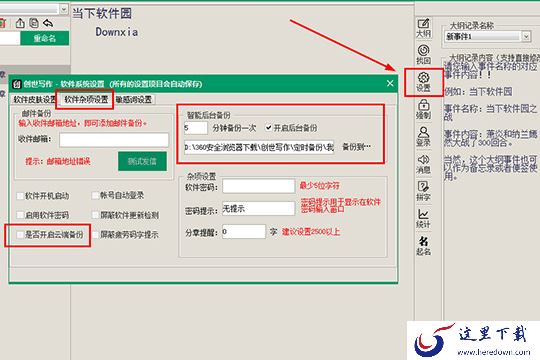The height and width of the screenshot is (360, 540).
Task: Click the 分章提醒 number field
Action: click(244, 232)
